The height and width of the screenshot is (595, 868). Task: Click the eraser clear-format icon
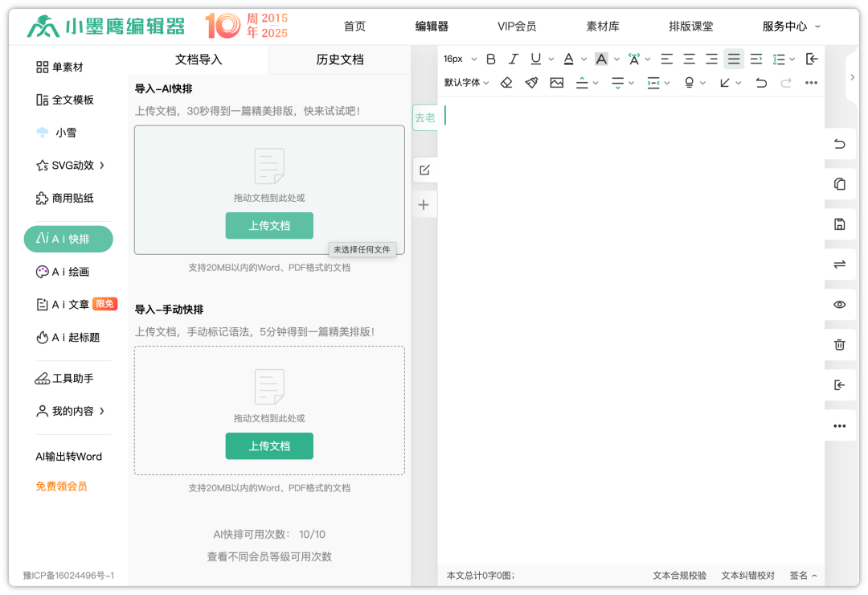click(506, 83)
